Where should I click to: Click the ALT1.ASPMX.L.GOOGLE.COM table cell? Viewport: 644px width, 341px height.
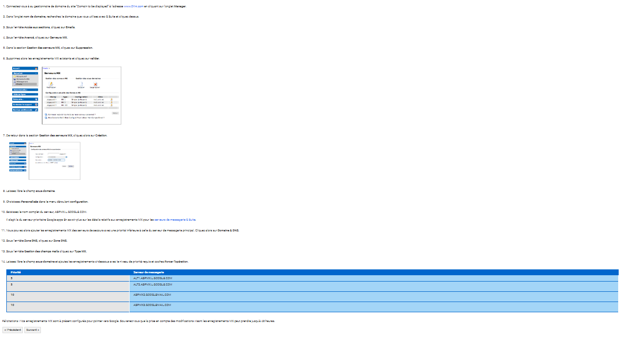pyautogui.click(x=152, y=278)
